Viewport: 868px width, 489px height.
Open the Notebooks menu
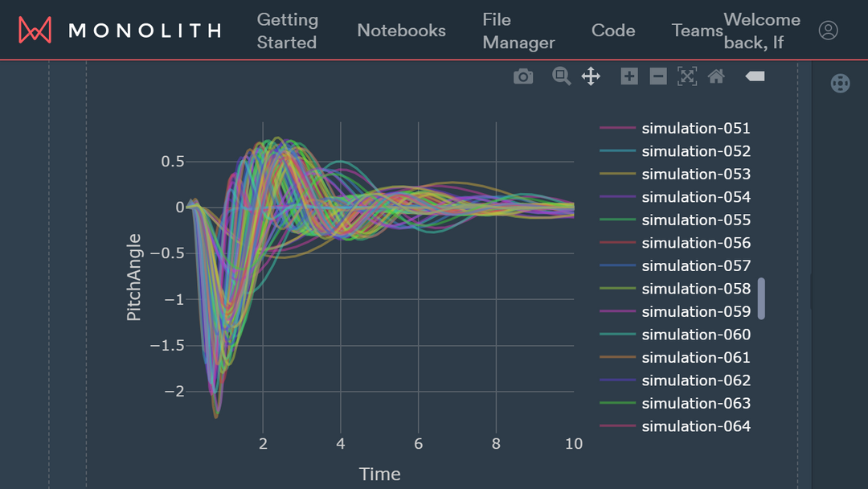401,31
